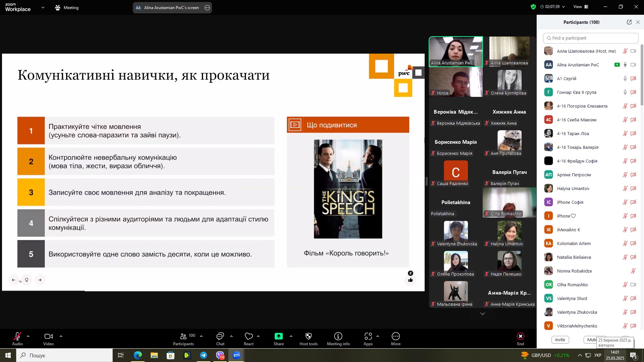Toggle microphone for Гончар Єва 9 група
The image size is (644, 362).
click(x=625, y=93)
